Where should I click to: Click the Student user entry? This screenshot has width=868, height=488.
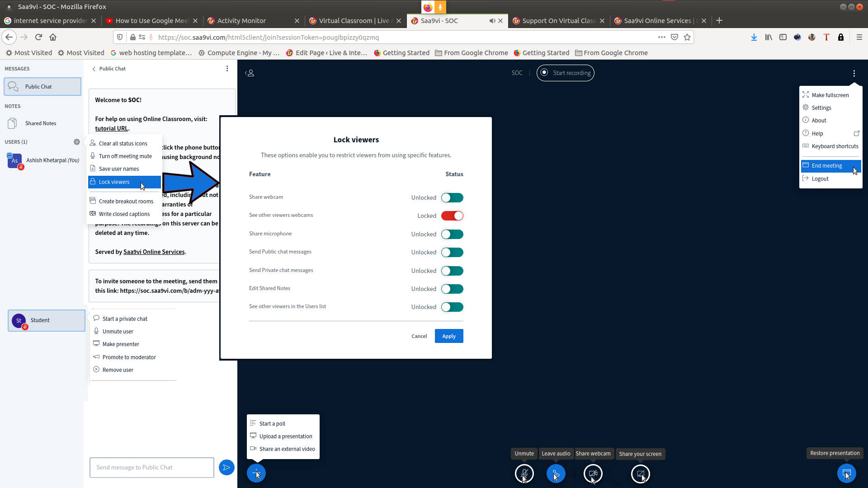[x=47, y=320]
